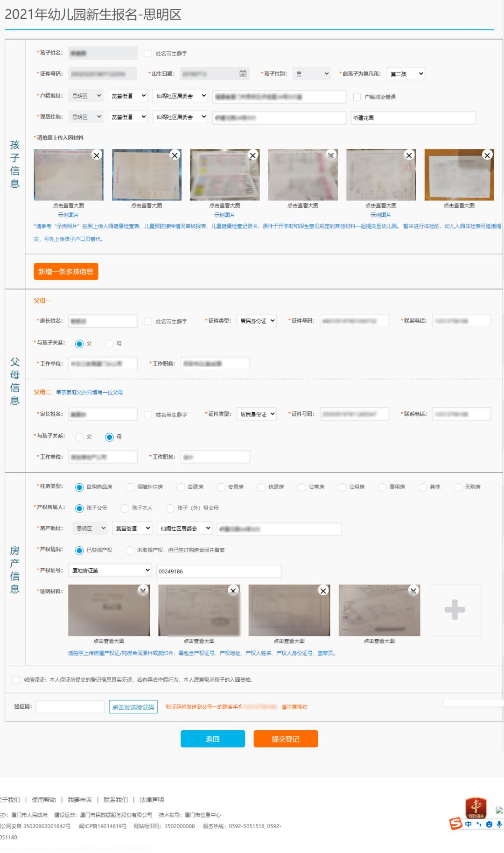
Task: Remove the first property proof photo
Action: (x=143, y=591)
